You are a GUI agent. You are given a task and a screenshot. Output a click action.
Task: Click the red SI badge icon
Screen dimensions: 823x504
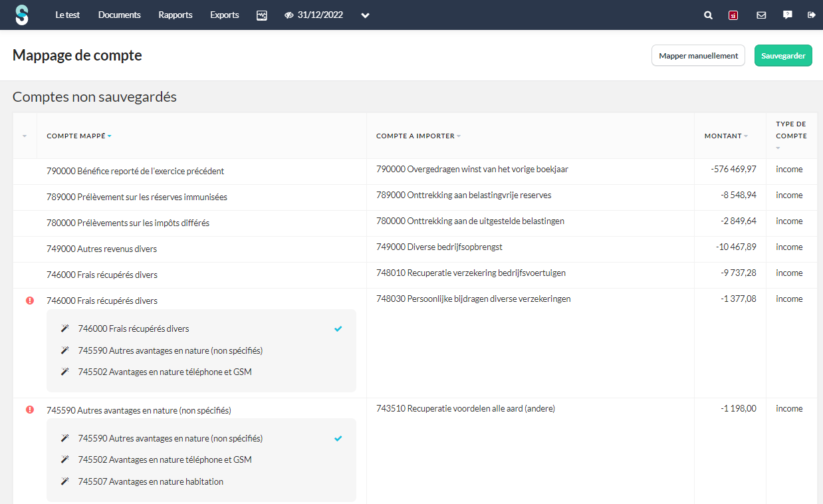[733, 15]
